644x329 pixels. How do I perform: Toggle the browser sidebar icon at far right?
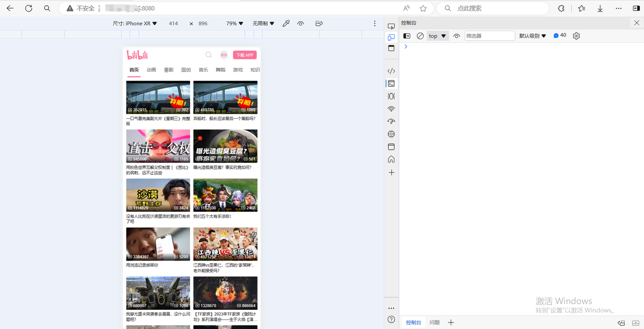coord(636,9)
